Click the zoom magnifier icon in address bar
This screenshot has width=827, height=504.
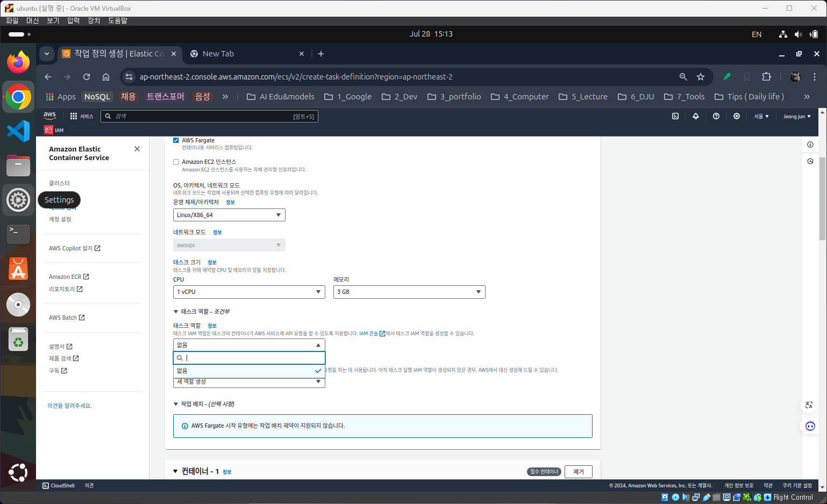(683, 77)
